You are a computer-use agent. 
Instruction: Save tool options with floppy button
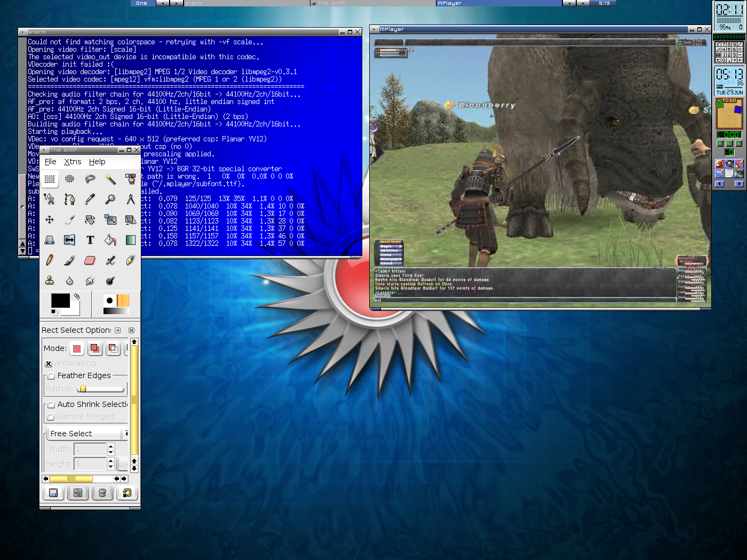pyautogui.click(x=53, y=493)
